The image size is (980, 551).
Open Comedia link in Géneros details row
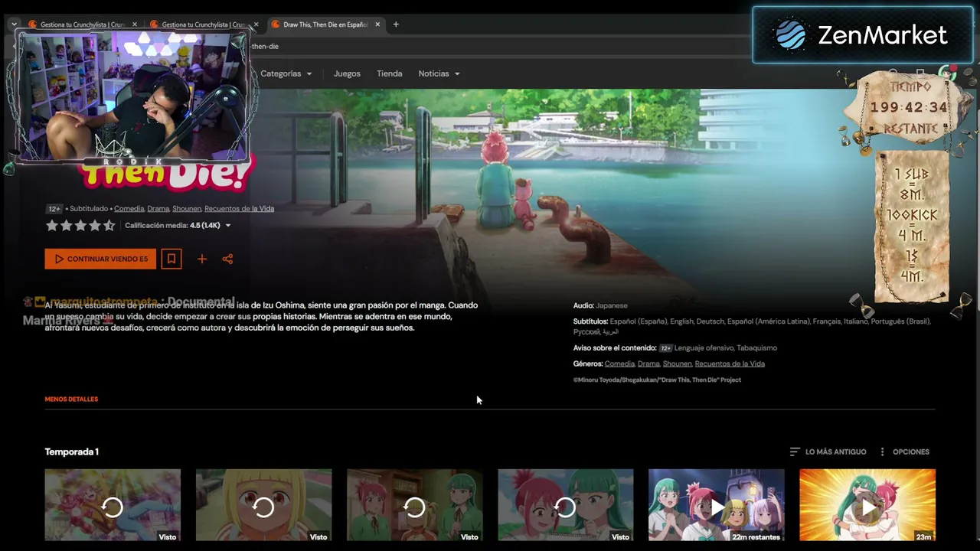[619, 364]
